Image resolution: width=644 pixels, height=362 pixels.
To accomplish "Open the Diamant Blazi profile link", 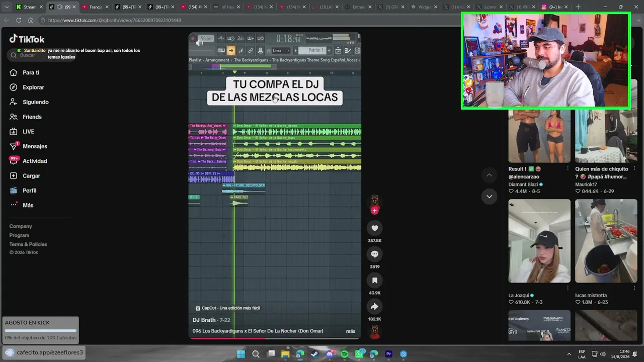I will click(523, 185).
